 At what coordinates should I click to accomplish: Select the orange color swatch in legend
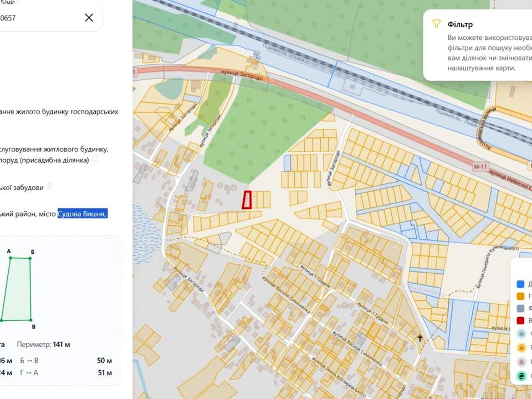[x=520, y=296]
